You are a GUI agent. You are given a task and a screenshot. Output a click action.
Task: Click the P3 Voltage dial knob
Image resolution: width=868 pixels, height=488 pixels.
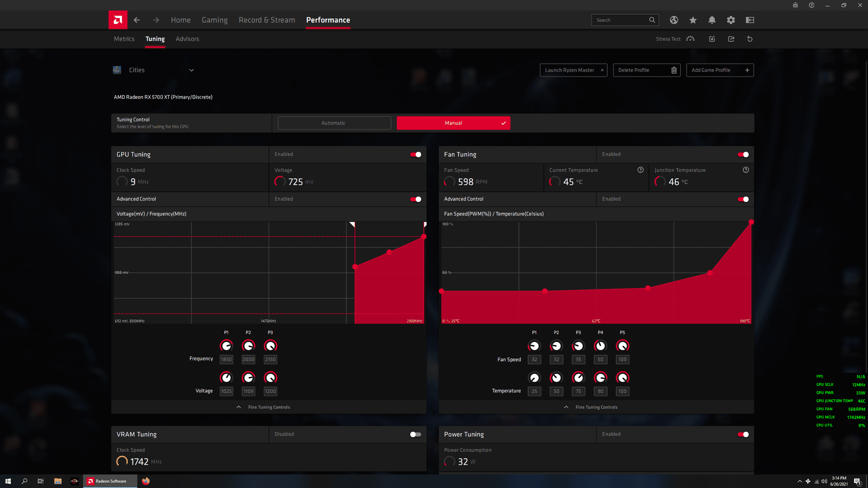[x=270, y=378]
